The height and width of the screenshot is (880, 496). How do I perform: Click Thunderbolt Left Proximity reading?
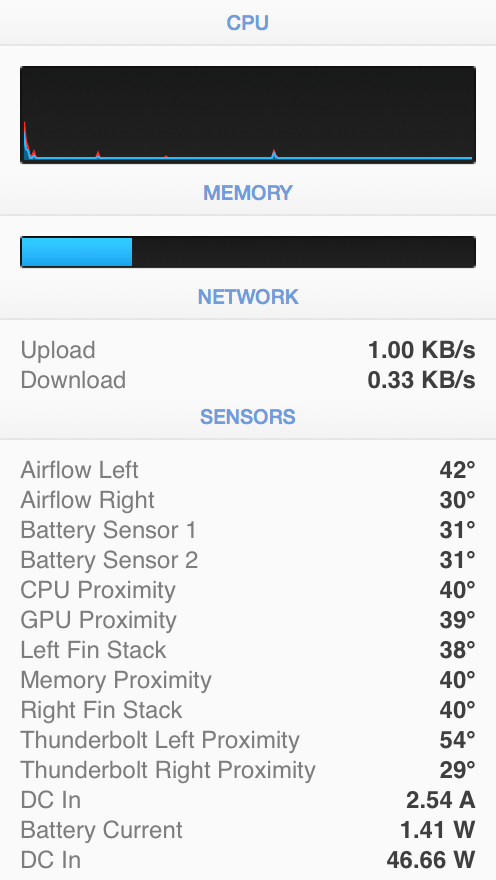point(248,740)
